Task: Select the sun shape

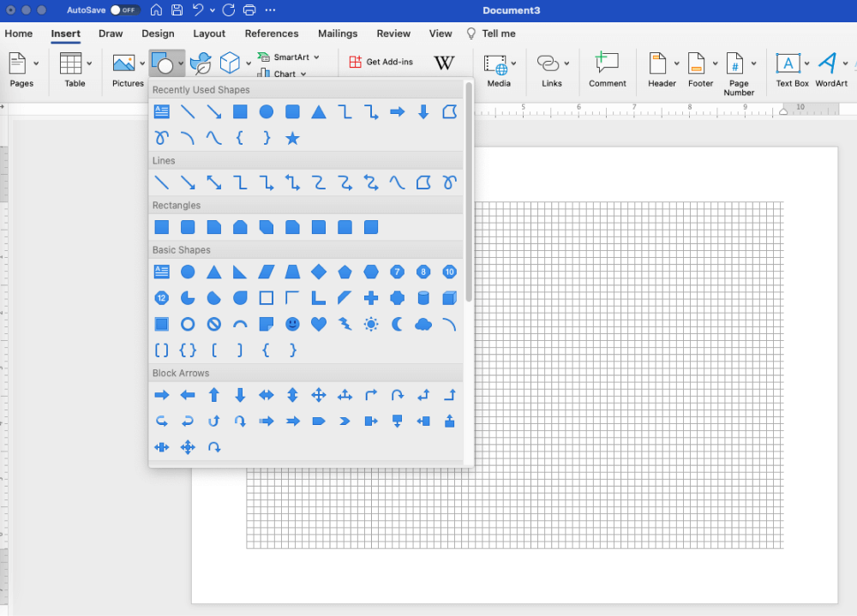Action: click(370, 324)
